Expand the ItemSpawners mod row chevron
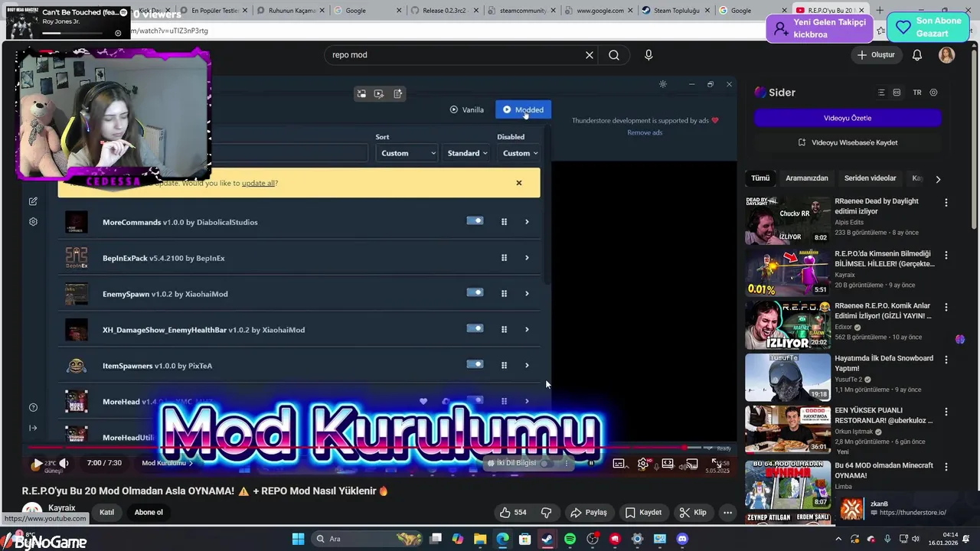Viewport: 980px width, 551px height. [527, 366]
